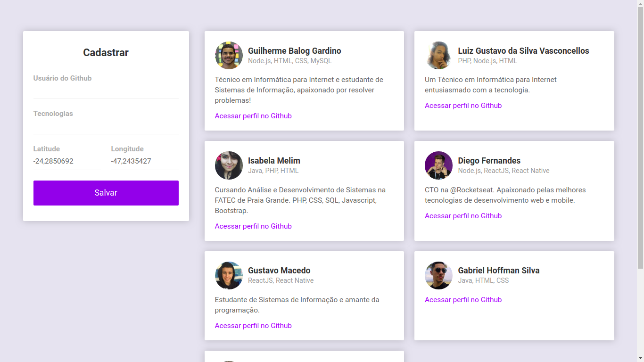Click Guilherme Balog Gardino's avatar photo
Screen dimensions: 644x362
(229, 55)
